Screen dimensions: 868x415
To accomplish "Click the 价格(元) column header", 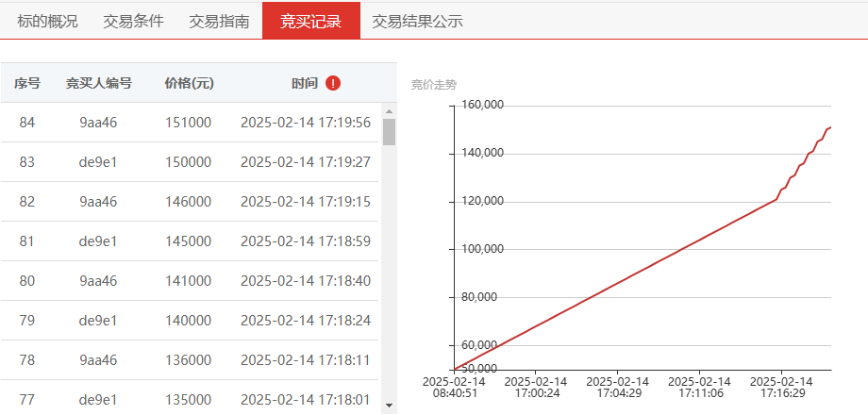I will [189, 83].
